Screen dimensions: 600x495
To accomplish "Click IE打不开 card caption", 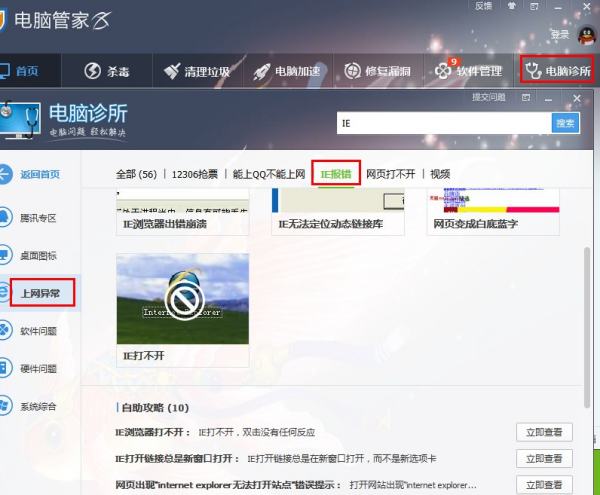I will coord(144,356).
